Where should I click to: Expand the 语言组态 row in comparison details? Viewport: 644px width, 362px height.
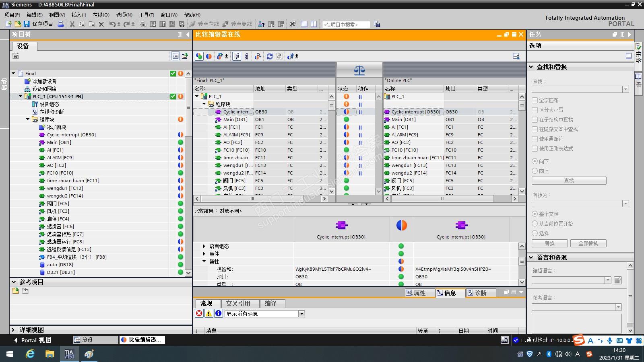click(204, 246)
